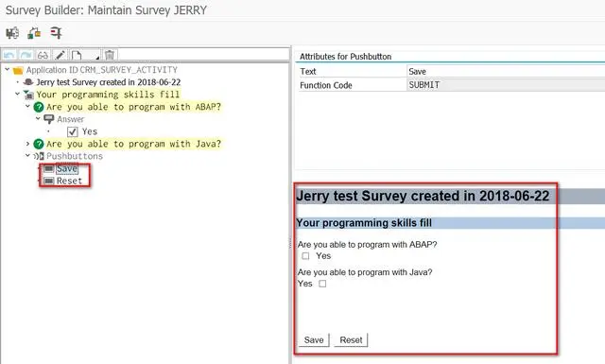Viewport: 605px width, 364px height.
Task: Select the Java question text in the tree
Action: (x=133, y=144)
